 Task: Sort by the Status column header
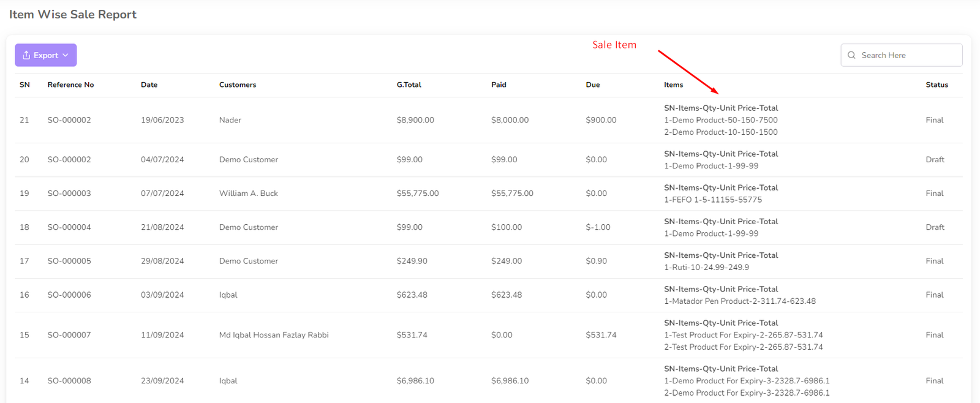click(937, 85)
